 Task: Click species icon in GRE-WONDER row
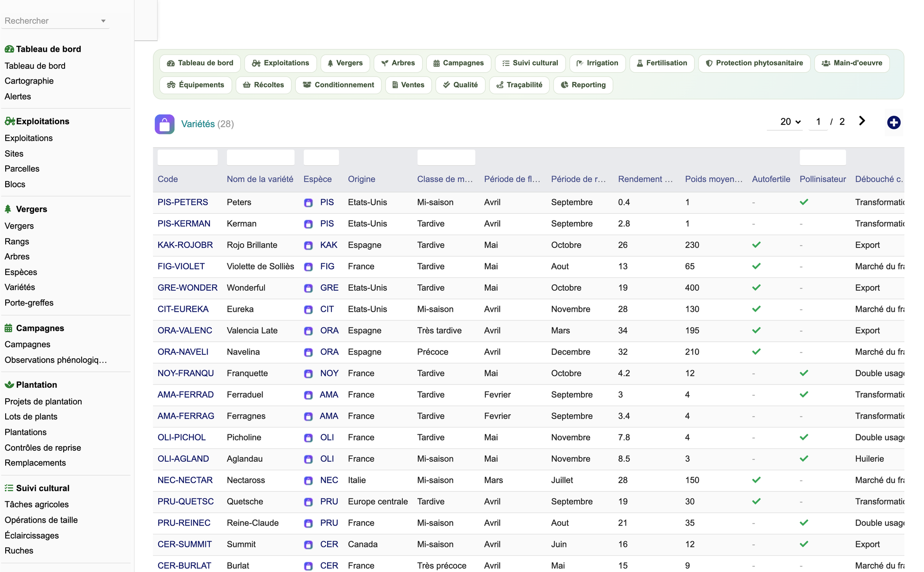coord(308,288)
